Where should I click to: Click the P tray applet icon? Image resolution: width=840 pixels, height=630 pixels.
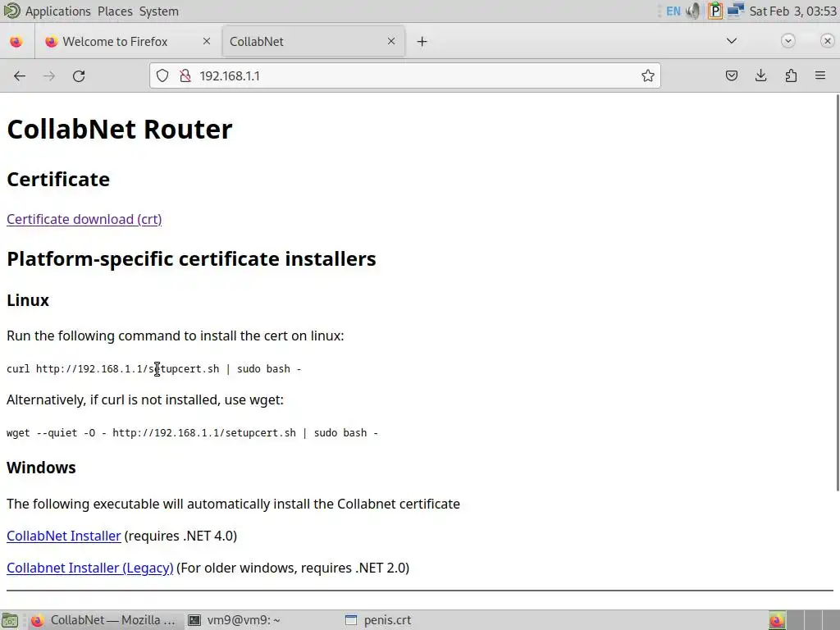pyautogui.click(x=714, y=11)
